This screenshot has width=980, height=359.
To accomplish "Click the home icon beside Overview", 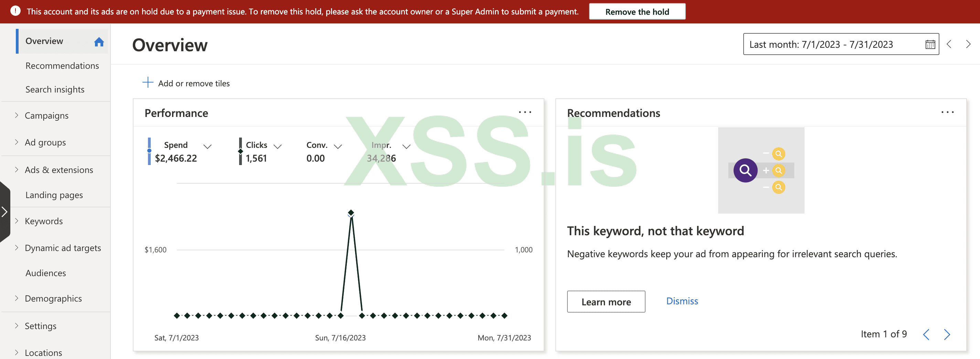I will (99, 42).
